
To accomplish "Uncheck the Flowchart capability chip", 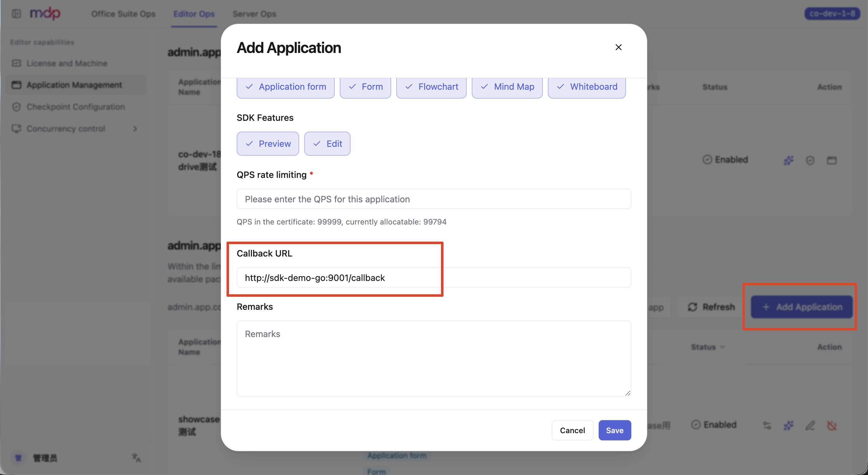I will [431, 87].
